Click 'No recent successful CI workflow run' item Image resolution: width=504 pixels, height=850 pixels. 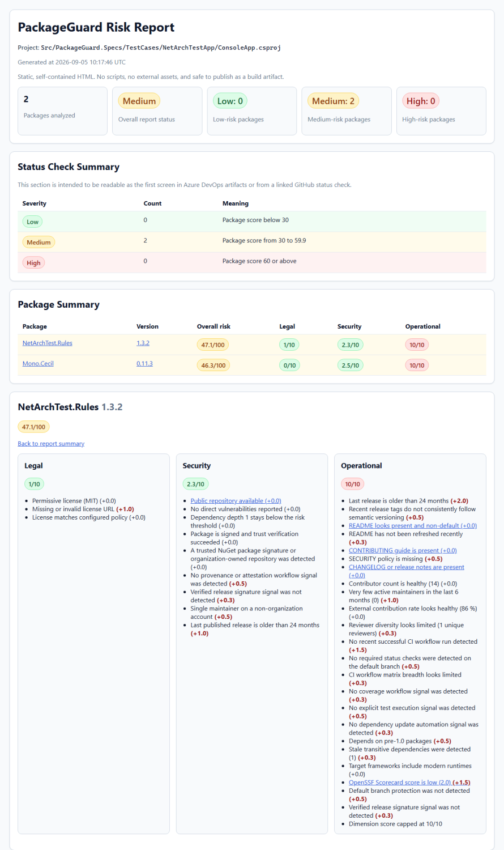tap(413, 646)
